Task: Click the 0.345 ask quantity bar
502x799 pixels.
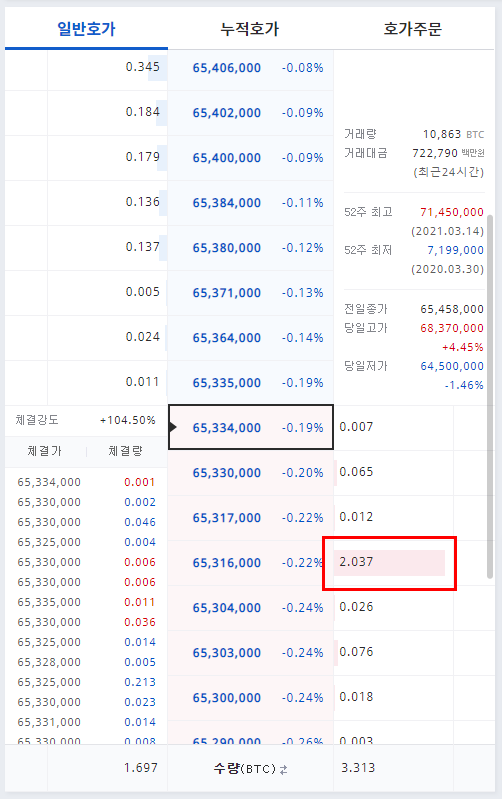Action: pos(157,68)
